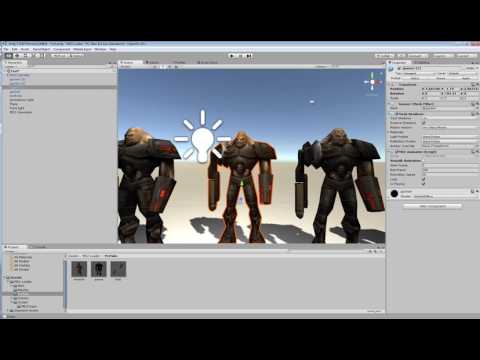Select Point light in Hierarchy

[17, 108]
